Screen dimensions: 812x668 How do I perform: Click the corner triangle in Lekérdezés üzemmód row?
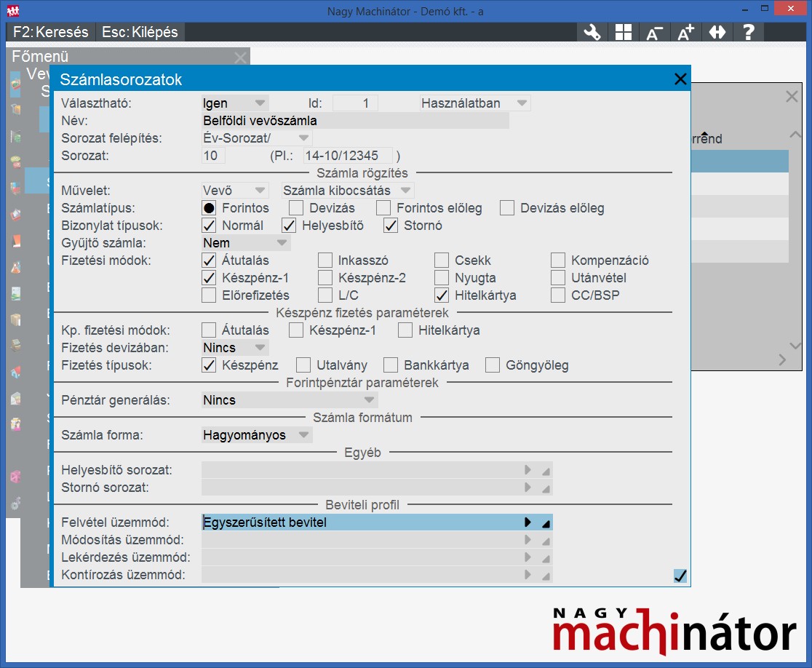[546, 559]
